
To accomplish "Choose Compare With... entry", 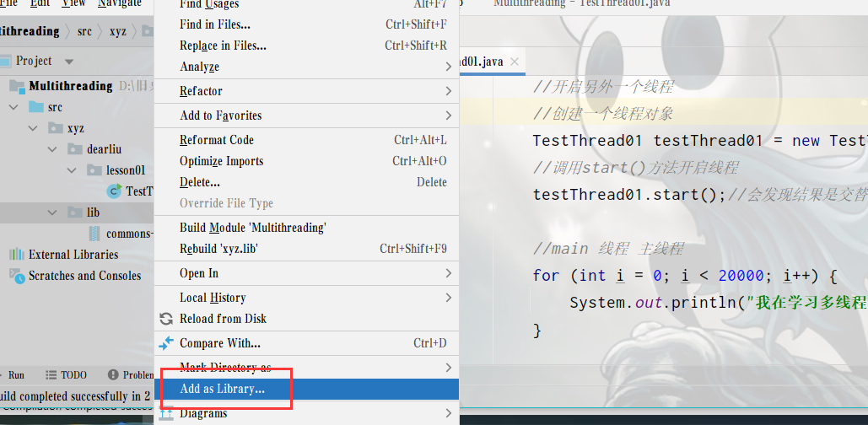I will pos(306,343).
